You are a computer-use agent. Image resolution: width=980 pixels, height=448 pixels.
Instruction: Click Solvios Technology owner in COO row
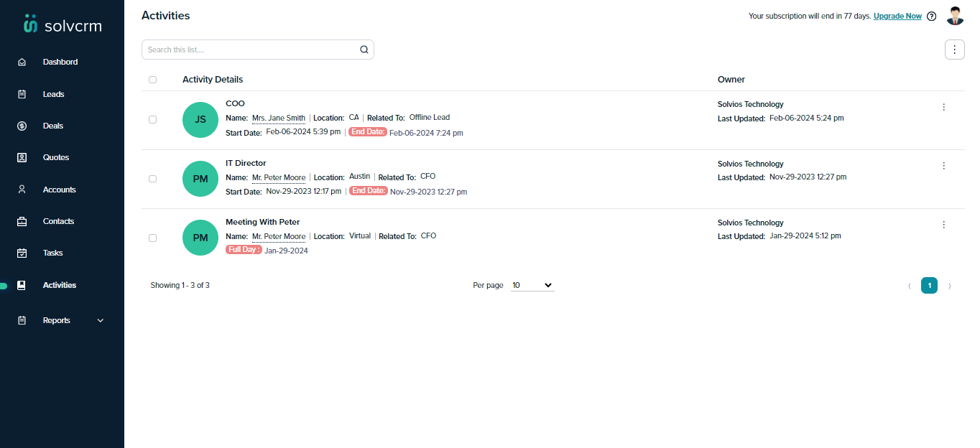[x=751, y=105]
